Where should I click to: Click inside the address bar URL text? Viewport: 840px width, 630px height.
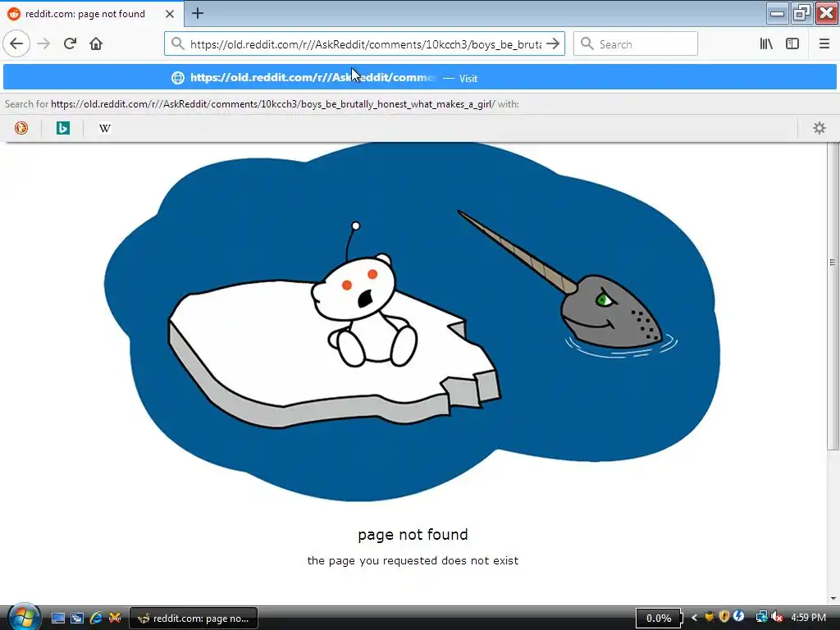coord(365,44)
